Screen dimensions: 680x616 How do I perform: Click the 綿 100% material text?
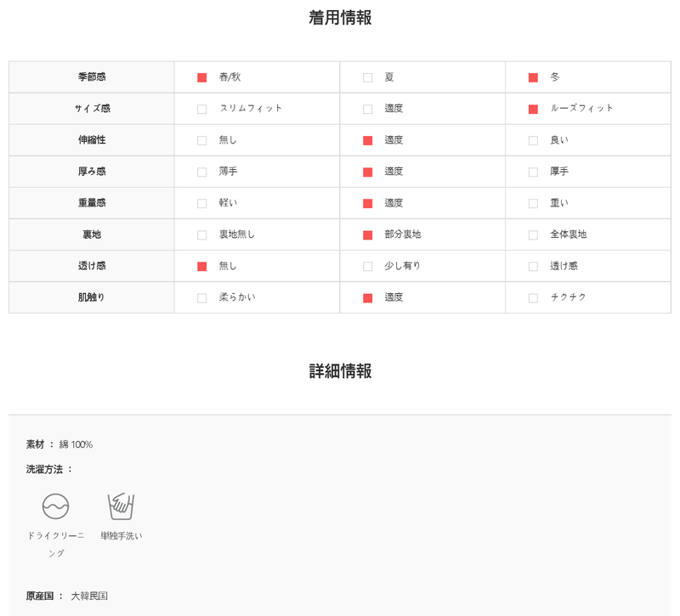click(x=76, y=444)
